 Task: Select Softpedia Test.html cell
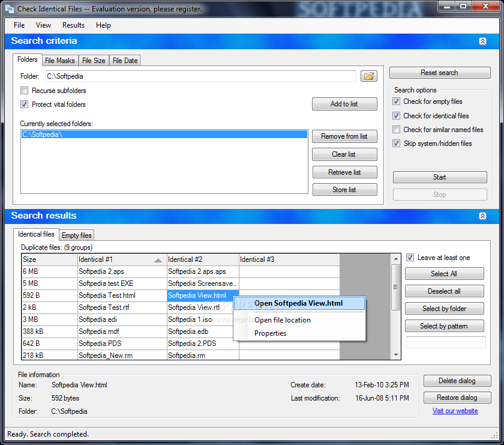pos(122,295)
